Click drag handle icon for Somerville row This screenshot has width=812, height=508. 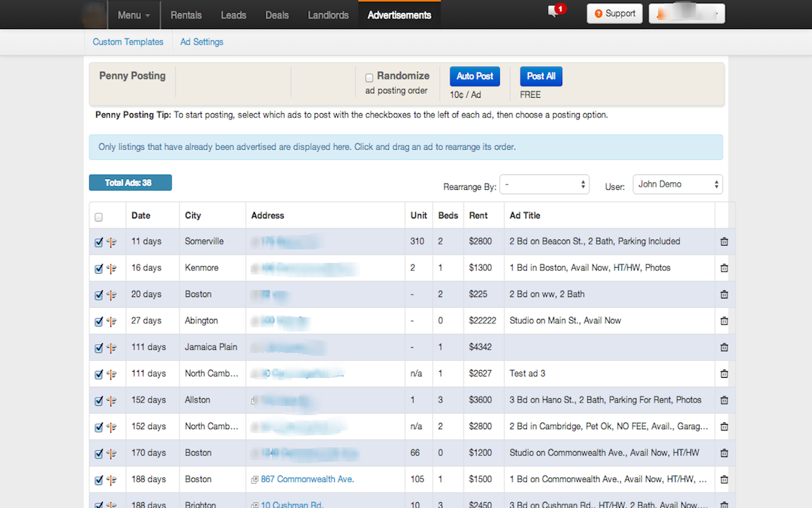112,242
